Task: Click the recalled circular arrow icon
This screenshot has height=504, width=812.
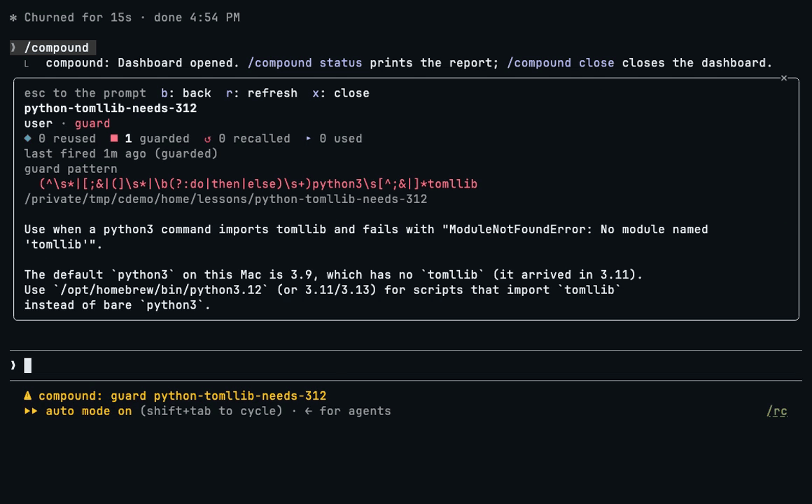Action: tap(207, 139)
